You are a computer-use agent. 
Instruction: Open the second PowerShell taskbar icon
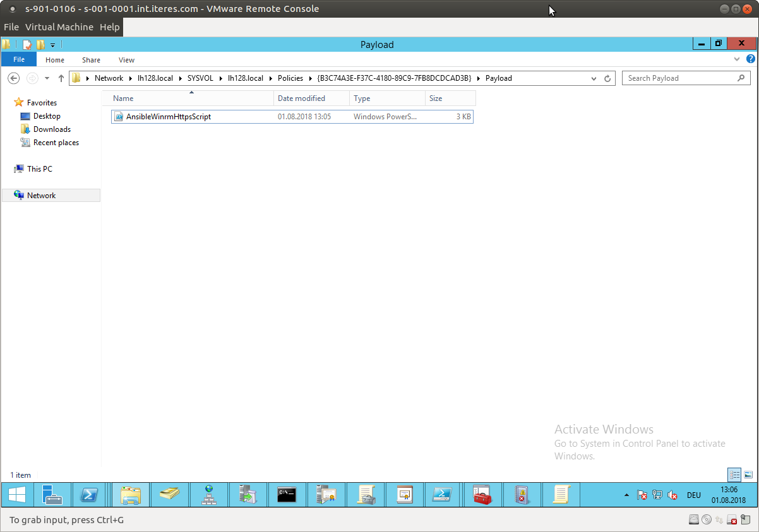pyautogui.click(x=443, y=495)
